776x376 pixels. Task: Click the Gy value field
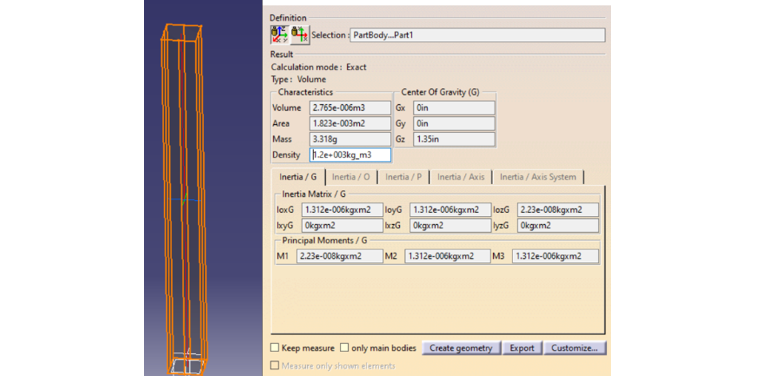[454, 124]
